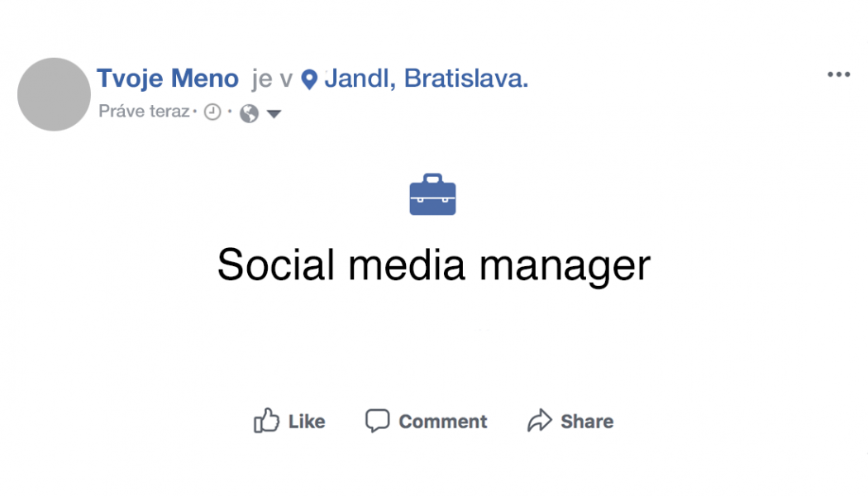
Task: Select the Comment text label
Action: click(443, 422)
